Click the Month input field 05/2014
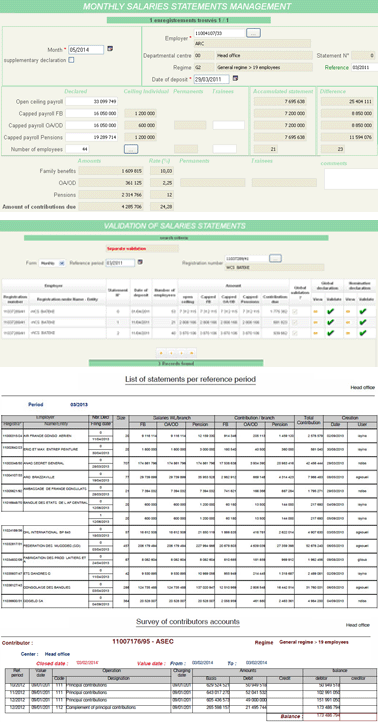Image resolution: width=378 pixels, height=726 pixels. 86,50
